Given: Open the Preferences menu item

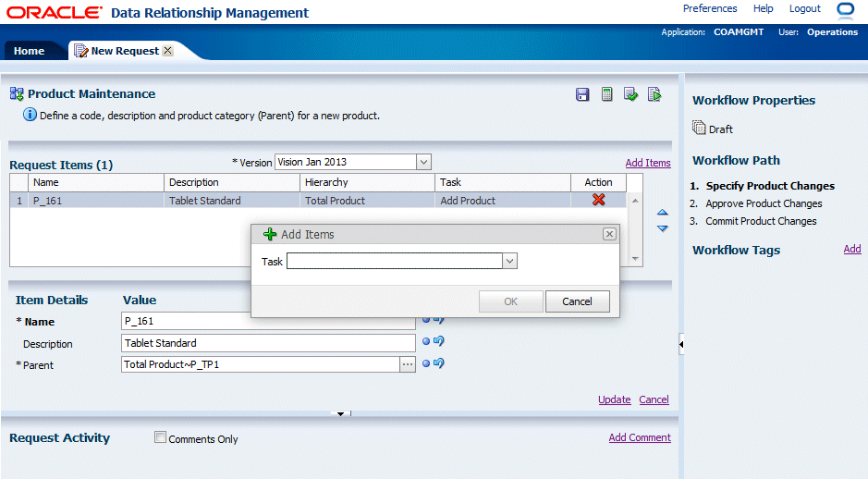Looking at the screenshot, I should point(710,8).
